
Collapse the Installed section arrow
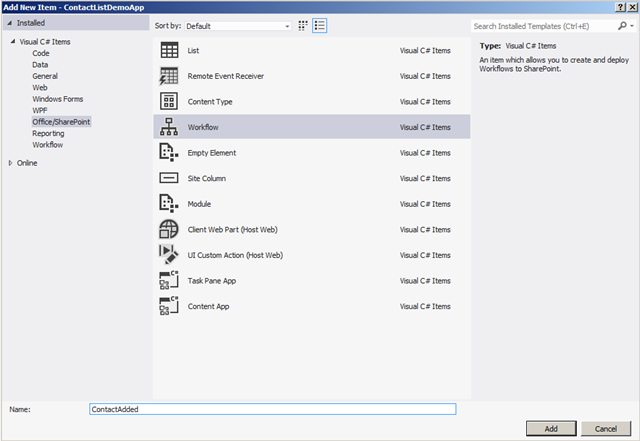coord(10,23)
